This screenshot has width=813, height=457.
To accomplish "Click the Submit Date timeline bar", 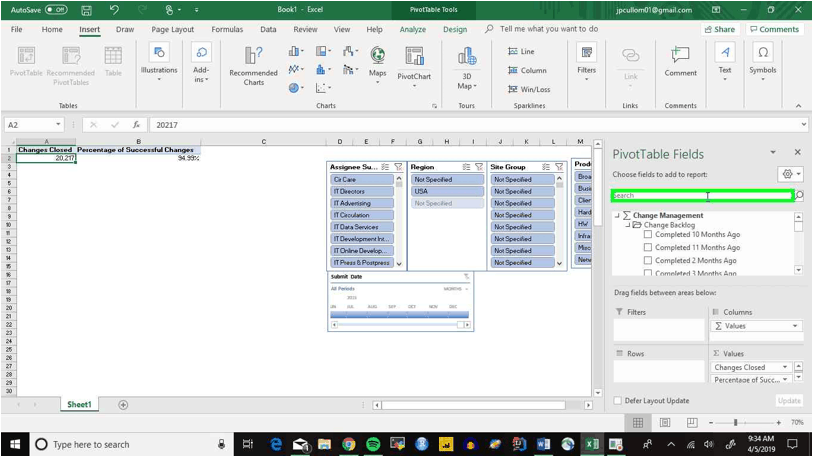I will [x=399, y=314].
